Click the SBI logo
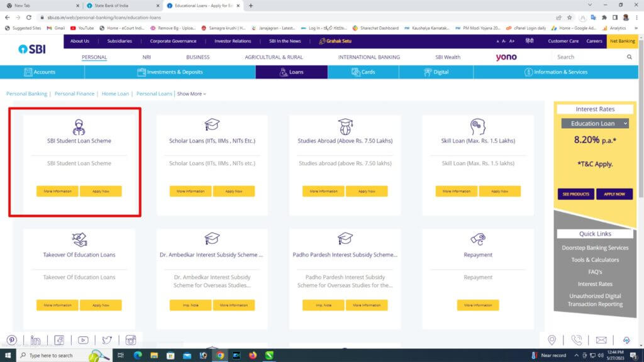The width and height of the screenshot is (644, 362). pyautogui.click(x=32, y=49)
